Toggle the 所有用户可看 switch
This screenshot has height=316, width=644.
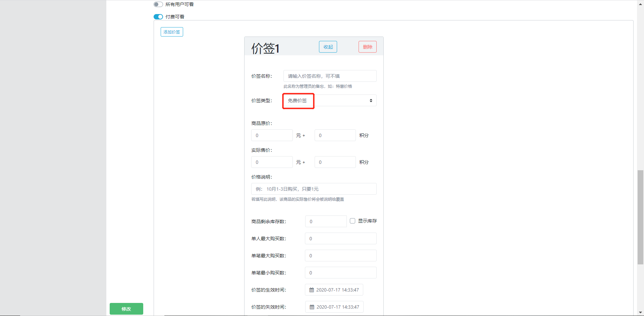point(158,4)
